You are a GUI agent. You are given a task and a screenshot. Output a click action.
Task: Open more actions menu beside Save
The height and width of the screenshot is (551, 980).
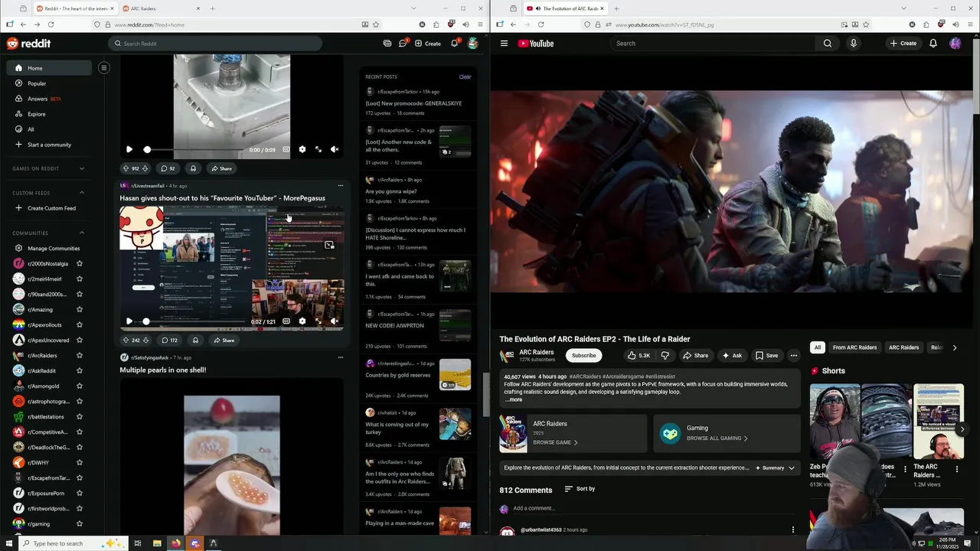(x=794, y=355)
